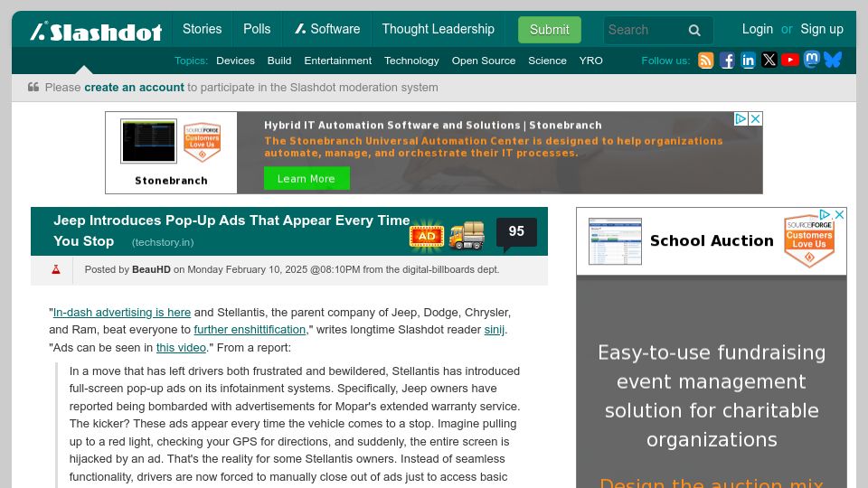Open the Thought Leadership menu

click(438, 29)
